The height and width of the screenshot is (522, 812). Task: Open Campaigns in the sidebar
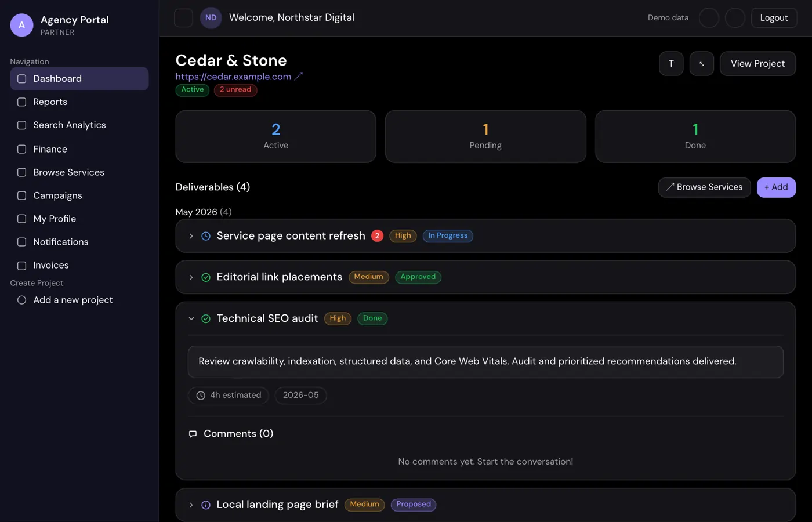pos(79,195)
